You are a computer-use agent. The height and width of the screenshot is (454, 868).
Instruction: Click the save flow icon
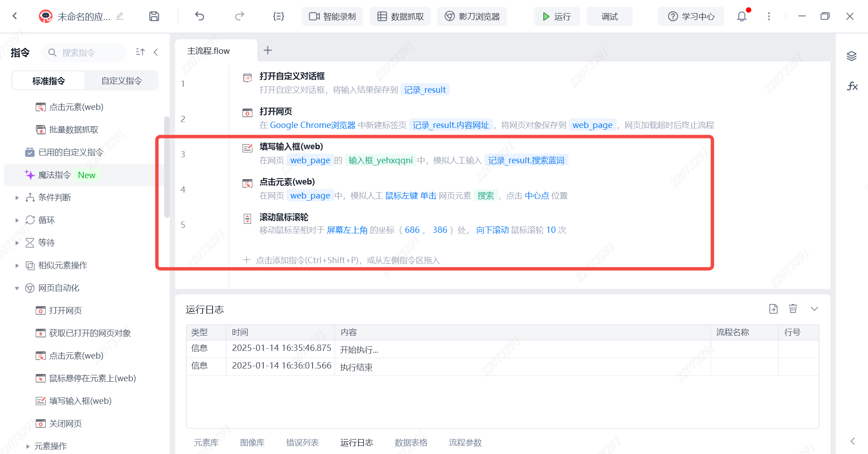coord(154,16)
